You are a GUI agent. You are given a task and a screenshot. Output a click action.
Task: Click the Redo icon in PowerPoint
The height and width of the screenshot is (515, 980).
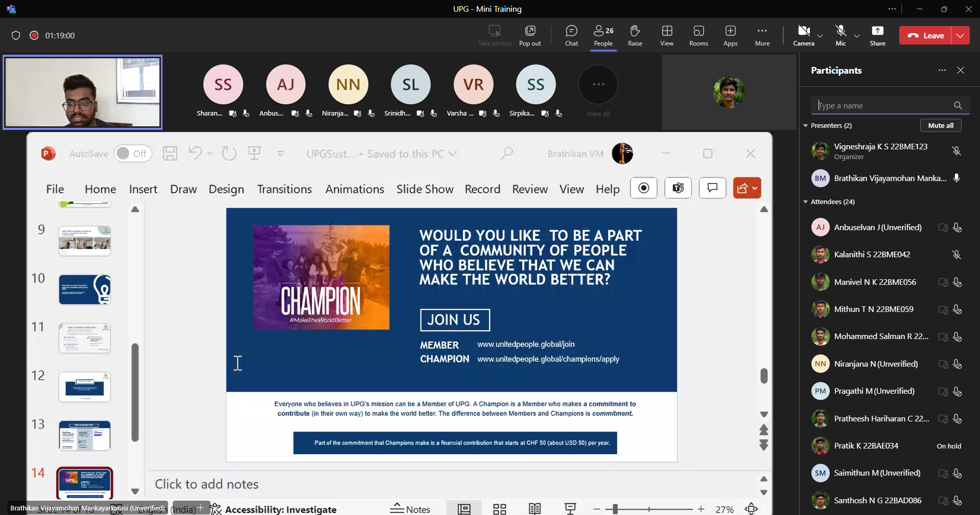click(x=229, y=153)
